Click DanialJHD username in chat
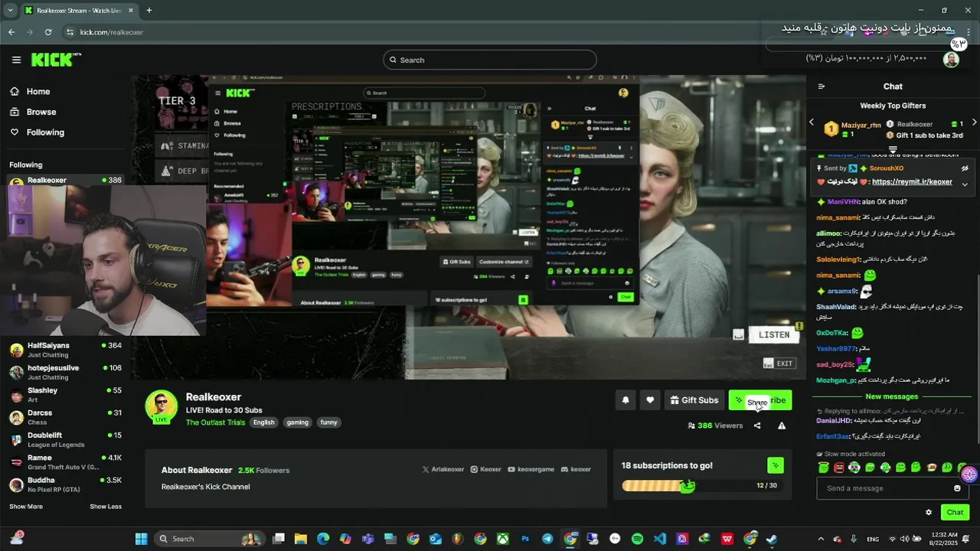 pyautogui.click(x=834, y=421)
